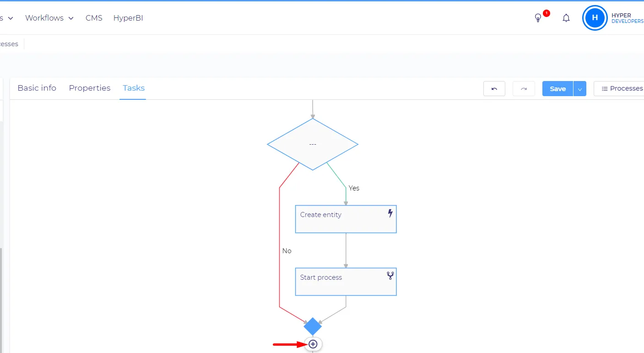Viewport: 644px width, 353px height.
Task: Select the Tasks tab
Action: click(134, 88)
